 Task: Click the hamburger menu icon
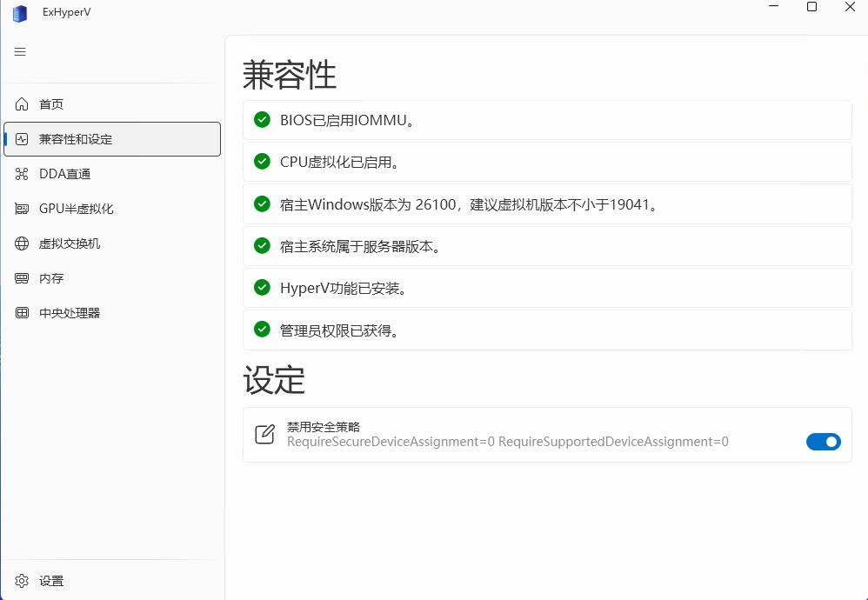pos(20,52)
